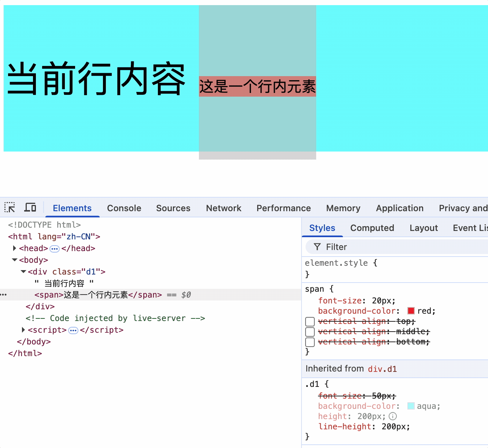Expand the script ellipsis badge
This screenshot has height=448, width=488.
point(73,330)
